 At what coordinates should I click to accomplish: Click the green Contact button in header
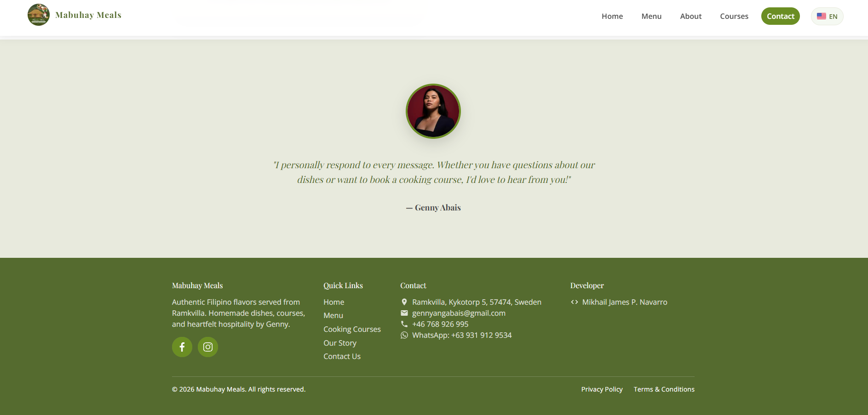[781, 16]
